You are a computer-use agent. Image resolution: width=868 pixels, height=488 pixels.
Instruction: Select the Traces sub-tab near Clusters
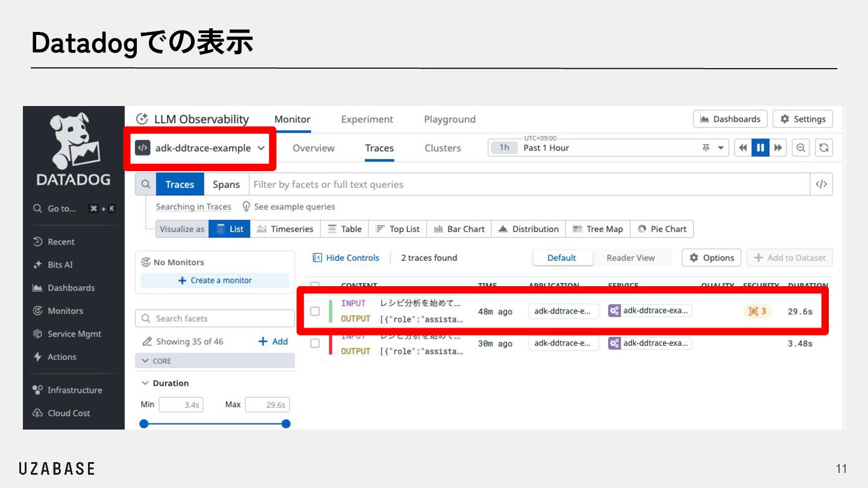(379, 148)
